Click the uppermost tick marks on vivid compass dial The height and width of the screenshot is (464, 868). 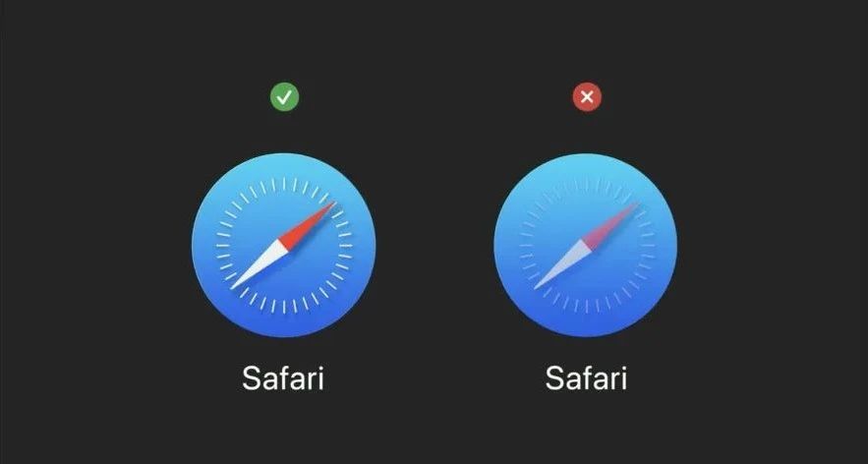(x=284, y=185)
